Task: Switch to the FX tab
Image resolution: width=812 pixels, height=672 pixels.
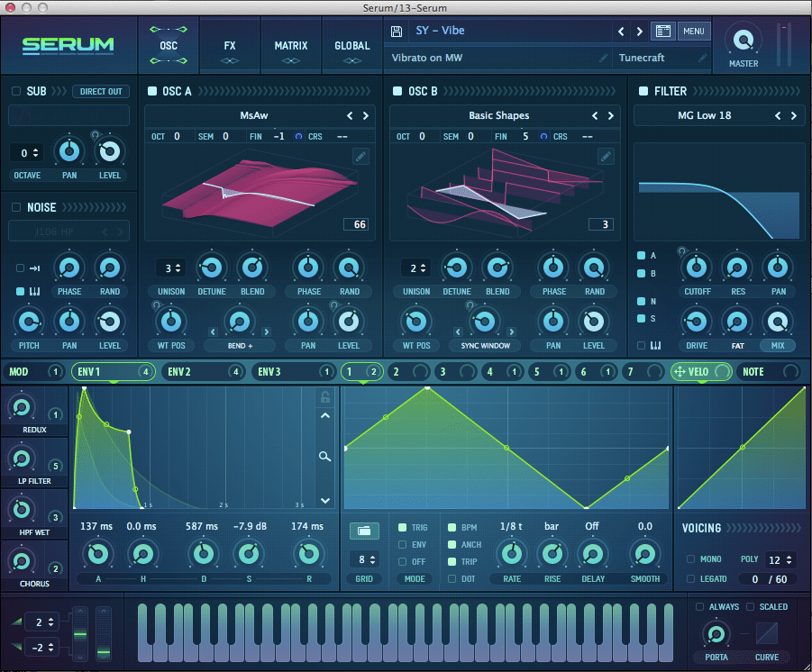Action: point(230,46)
